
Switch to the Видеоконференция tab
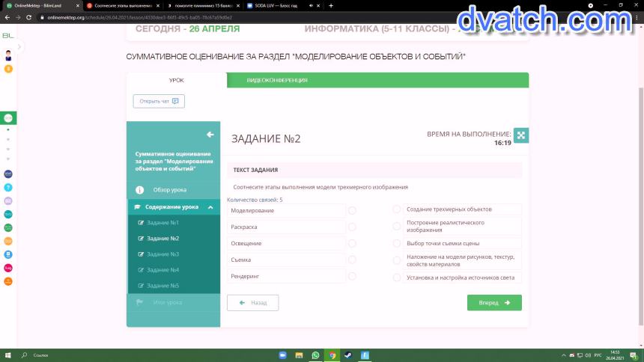(x=277, y=80)
